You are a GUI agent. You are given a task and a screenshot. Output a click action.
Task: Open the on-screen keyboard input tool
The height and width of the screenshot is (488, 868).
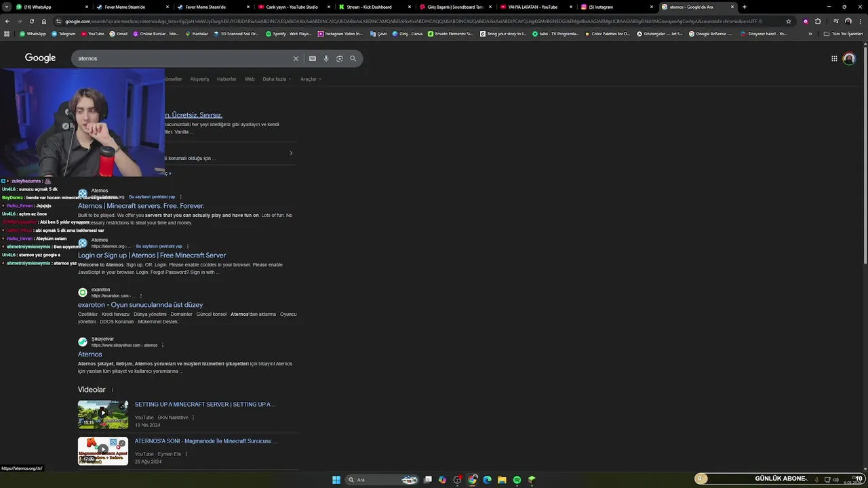[x=313, y=58]
